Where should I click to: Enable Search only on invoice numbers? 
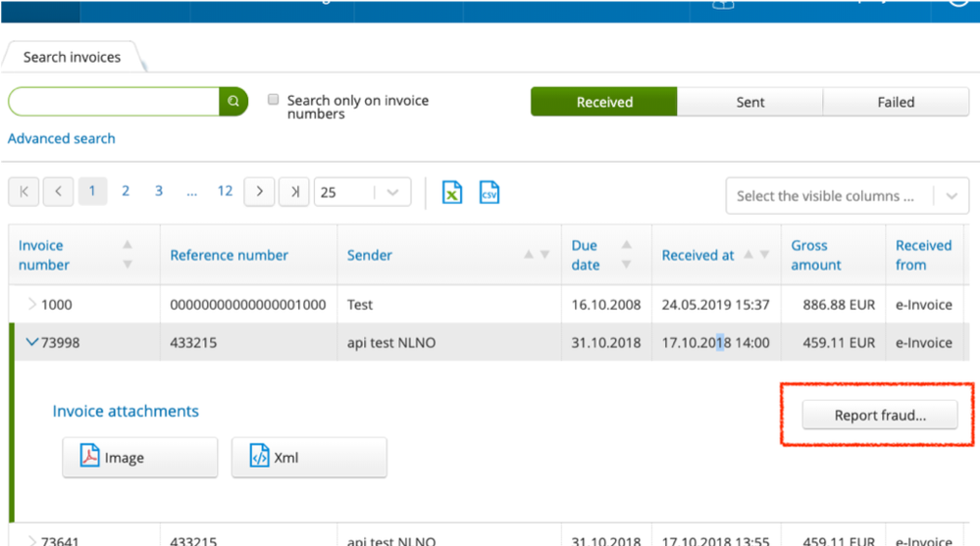click(x=273, y=99)
